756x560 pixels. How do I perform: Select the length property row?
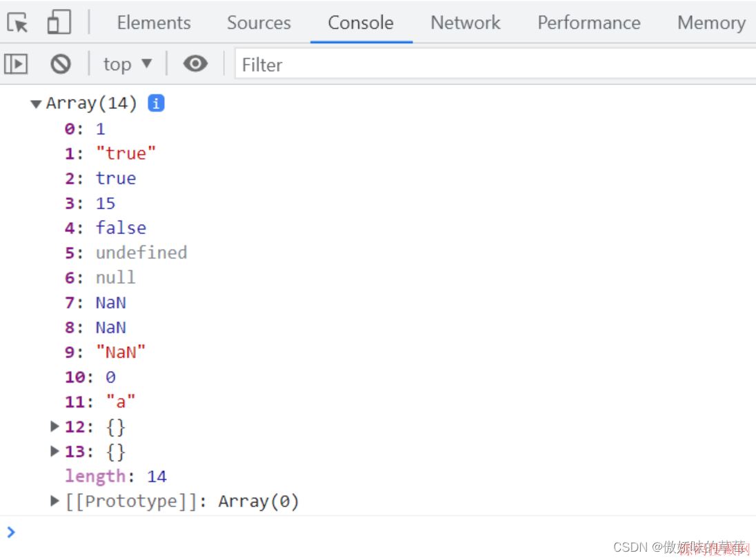[x=115, y=477]
